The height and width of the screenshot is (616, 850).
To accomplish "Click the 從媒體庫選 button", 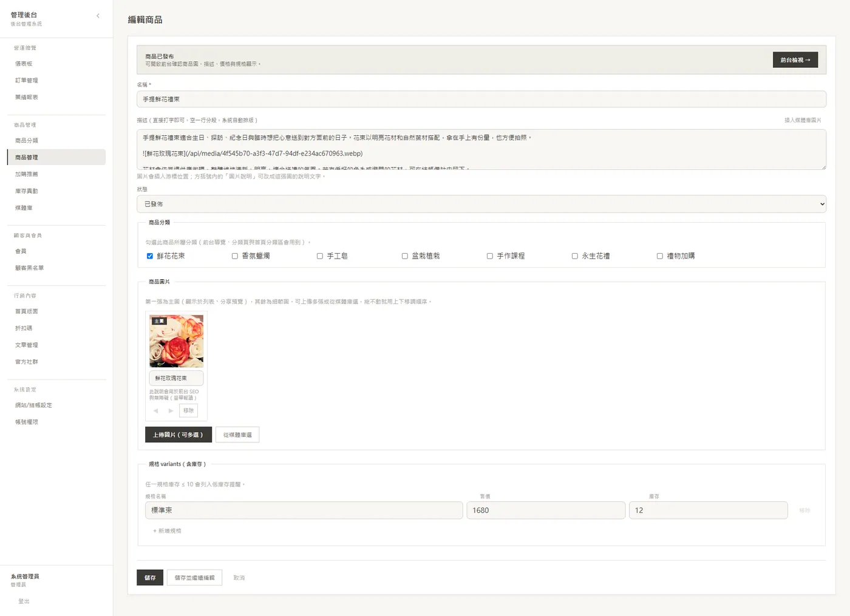I will (x=237, y=435).
